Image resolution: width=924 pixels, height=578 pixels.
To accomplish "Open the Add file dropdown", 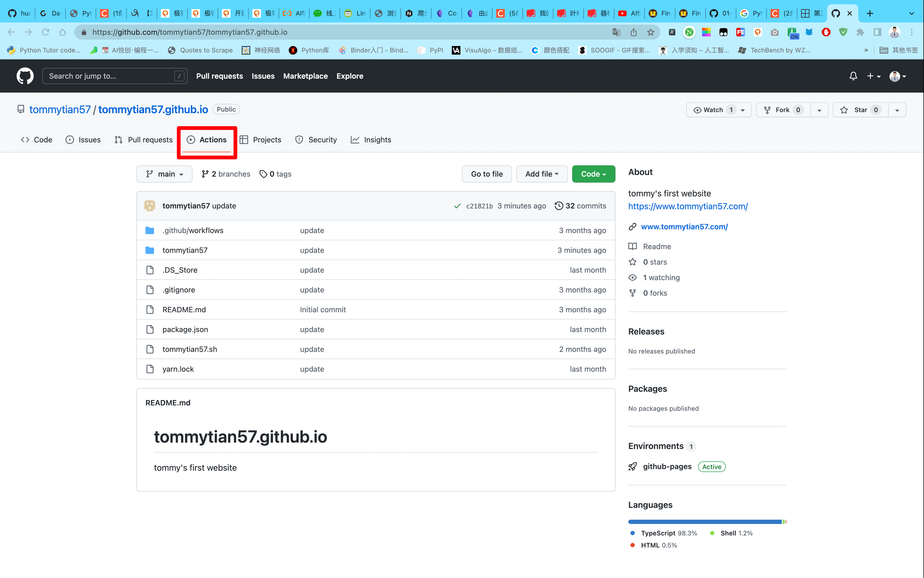I will [x=542, y=174].
